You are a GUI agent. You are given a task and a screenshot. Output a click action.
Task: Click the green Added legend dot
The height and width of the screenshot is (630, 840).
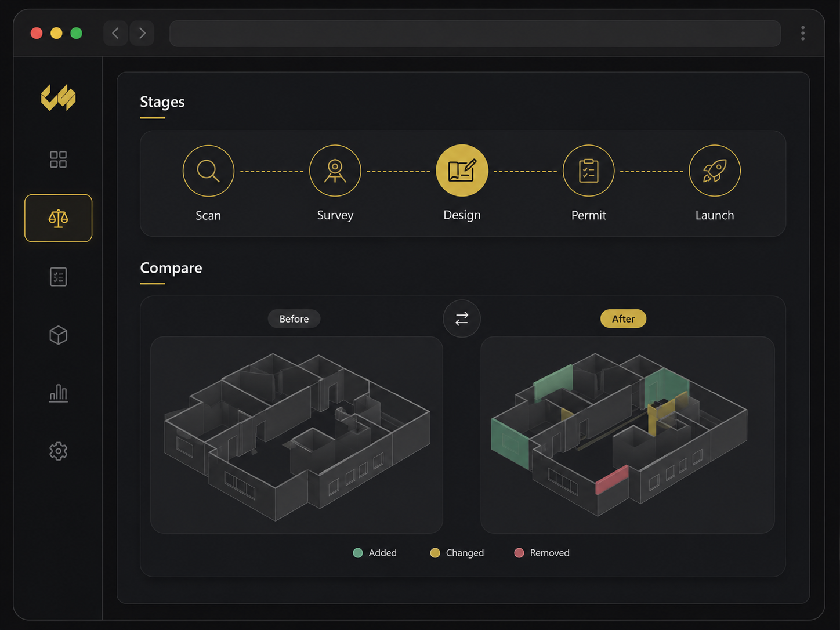[358, 553]
